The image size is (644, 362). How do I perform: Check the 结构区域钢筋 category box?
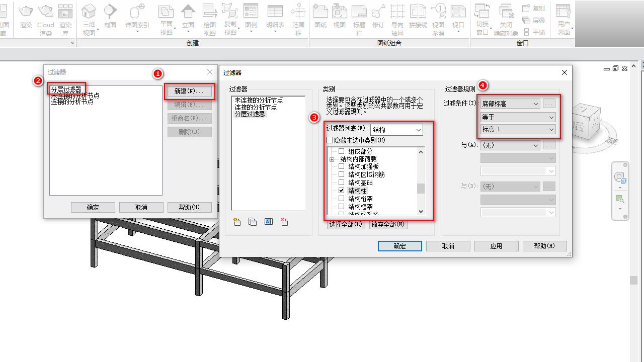[x=342, y=174]
